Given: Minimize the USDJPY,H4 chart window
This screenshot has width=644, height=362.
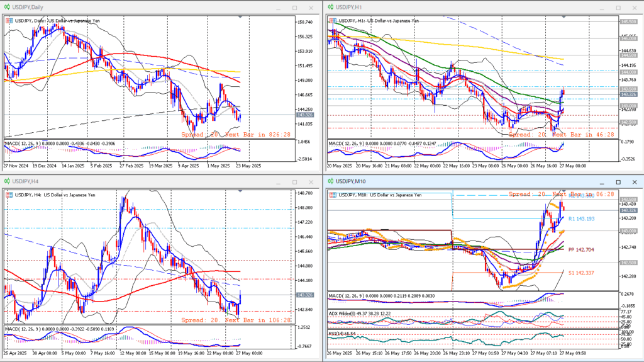Looking at the screenshot, I should coord(279,182).
